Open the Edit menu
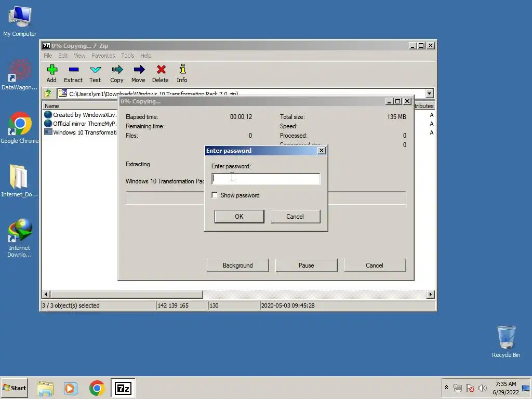This screenshot has height=399, width=532. pos(63,56)
